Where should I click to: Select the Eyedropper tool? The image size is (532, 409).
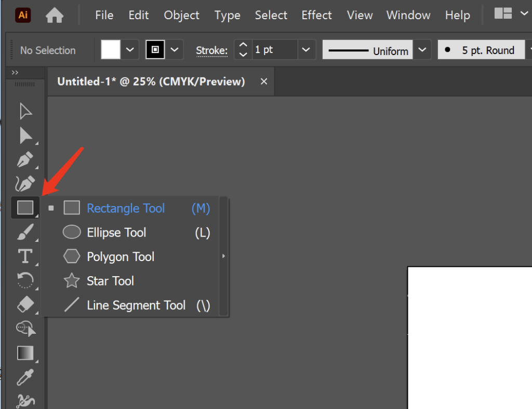coord(25,377)
